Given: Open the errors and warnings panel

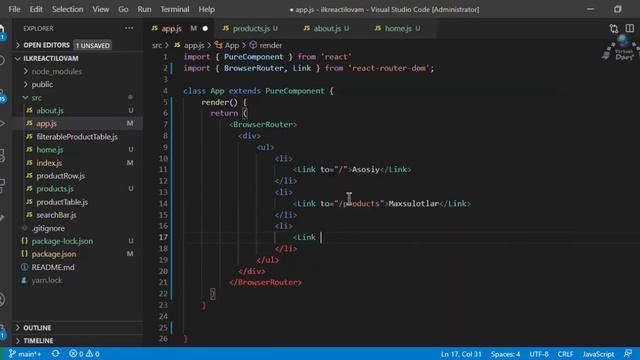Looking at the screenshot, I should 84,354.
